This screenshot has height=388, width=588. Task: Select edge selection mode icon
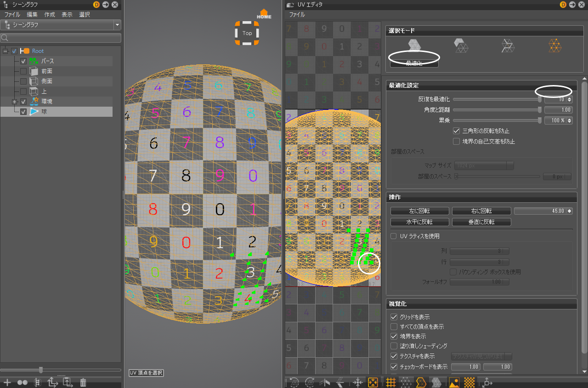(x=508, y=45)
